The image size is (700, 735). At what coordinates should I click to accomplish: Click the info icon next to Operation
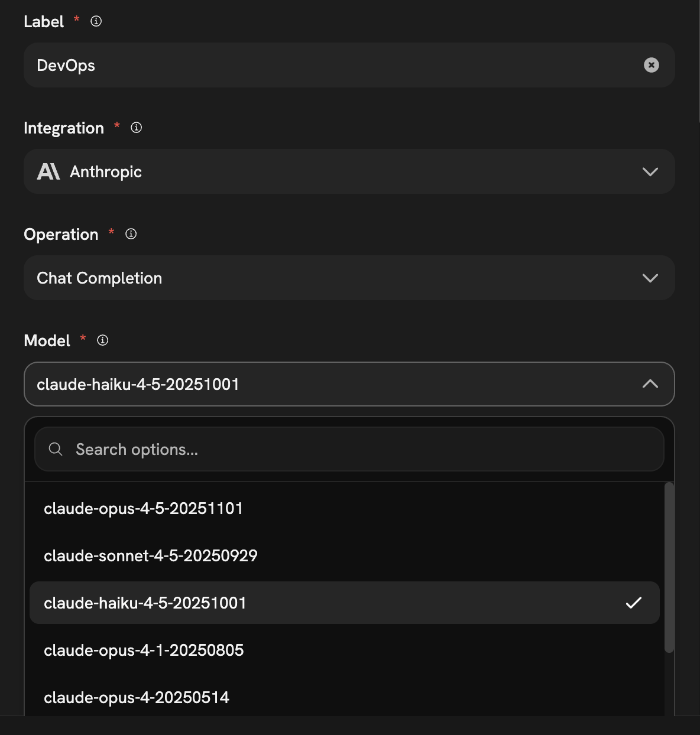131,234
